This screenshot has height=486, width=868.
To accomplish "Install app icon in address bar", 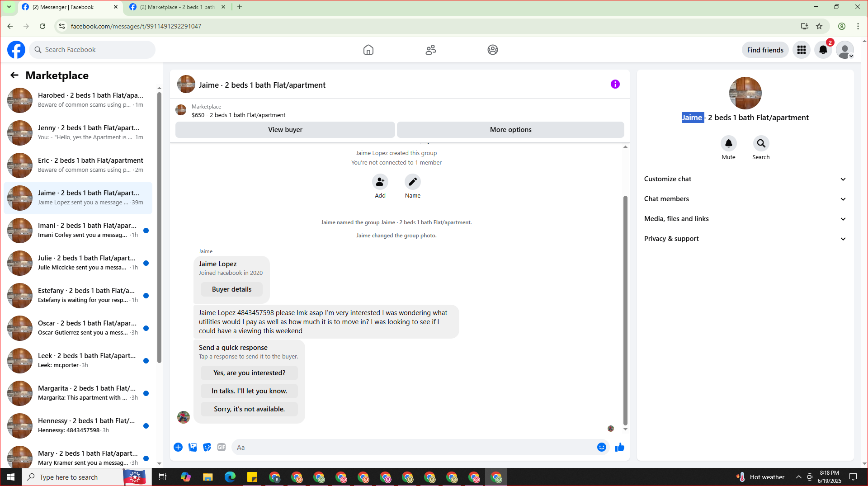I will point(805,26).
